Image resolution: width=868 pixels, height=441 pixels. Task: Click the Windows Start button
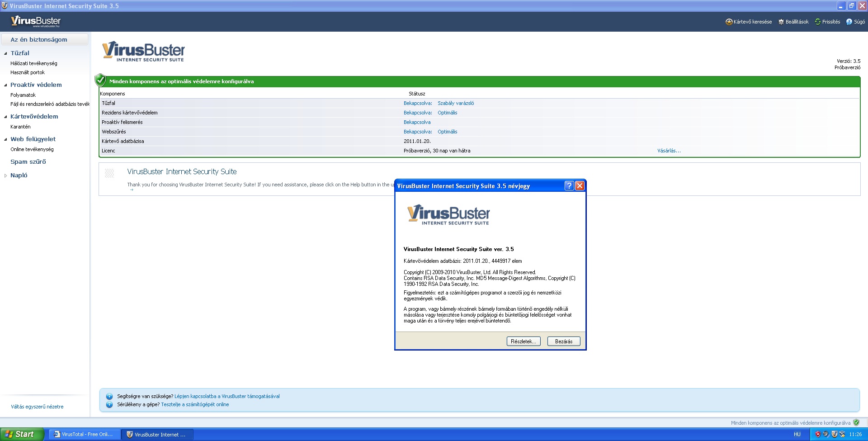[x=22, y=434]
